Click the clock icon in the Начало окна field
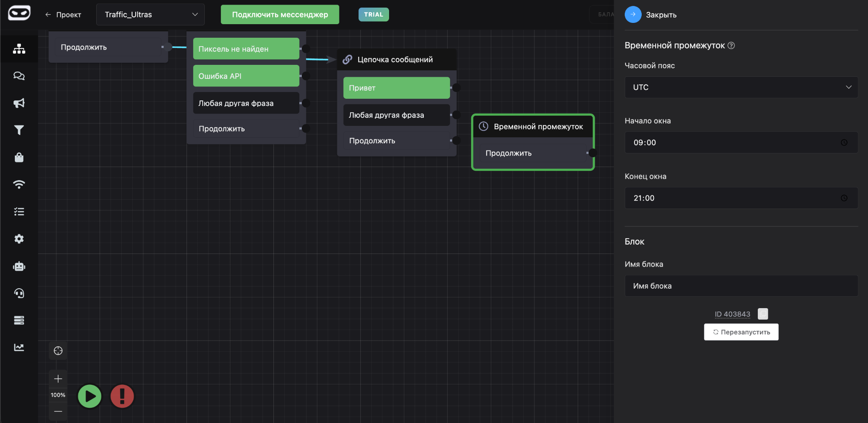This screenshot has height=423, width=868. coord(844,142)
